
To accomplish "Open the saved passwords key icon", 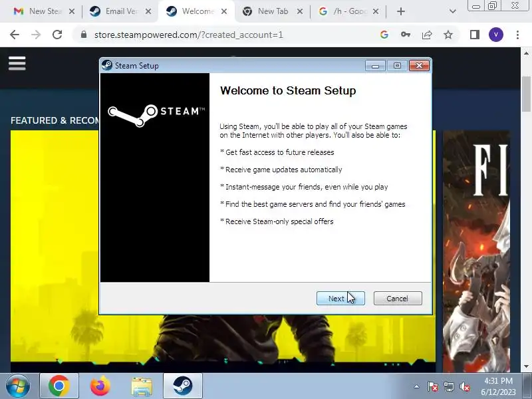I will tap(406, 35).
